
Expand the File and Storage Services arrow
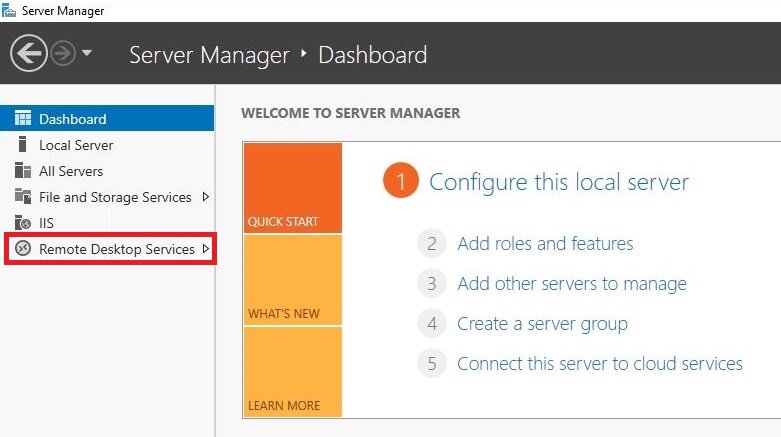206,197
